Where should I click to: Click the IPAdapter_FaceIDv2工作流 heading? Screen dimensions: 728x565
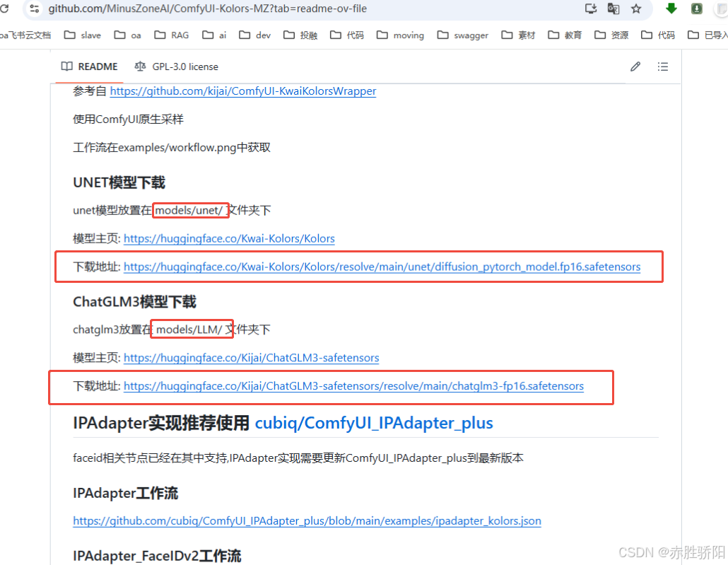point(157,556)
